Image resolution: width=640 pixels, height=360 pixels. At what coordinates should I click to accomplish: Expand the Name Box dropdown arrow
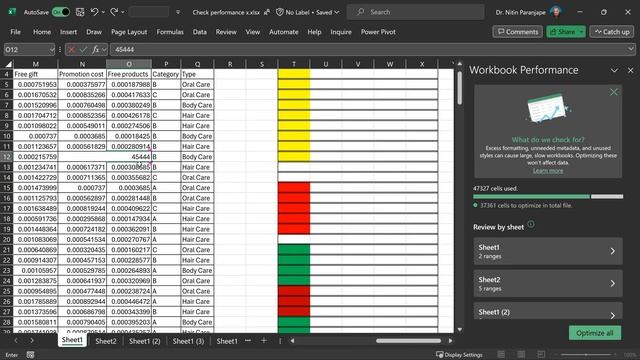(52, 49)
